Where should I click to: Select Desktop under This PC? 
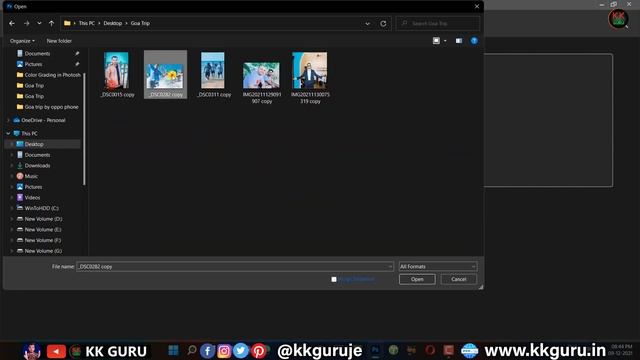point(34,144)
